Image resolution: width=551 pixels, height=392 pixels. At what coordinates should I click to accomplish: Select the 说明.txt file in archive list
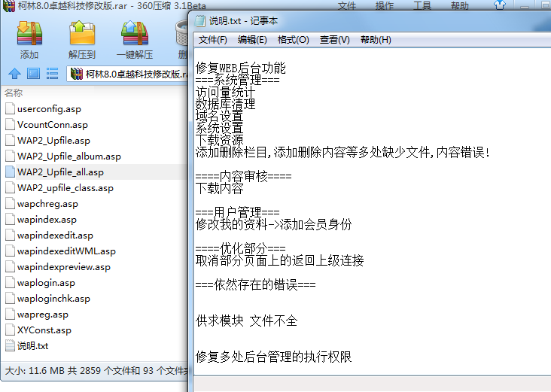32,346
